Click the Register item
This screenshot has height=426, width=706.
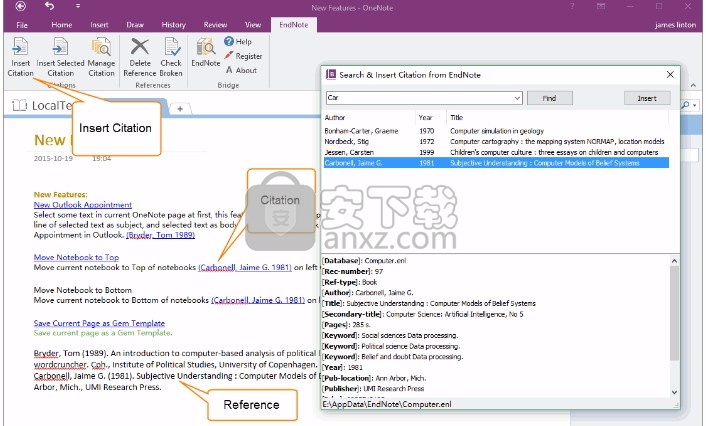[x=243, y=56]
